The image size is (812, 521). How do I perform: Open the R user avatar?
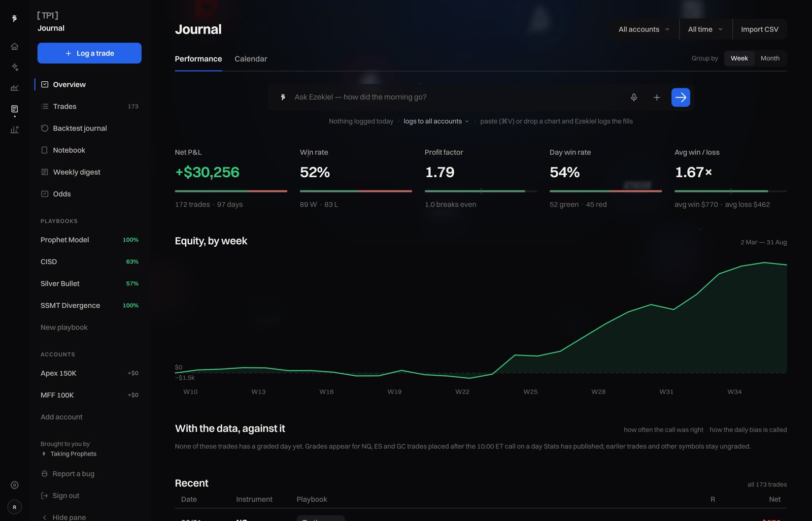point(15,507)
